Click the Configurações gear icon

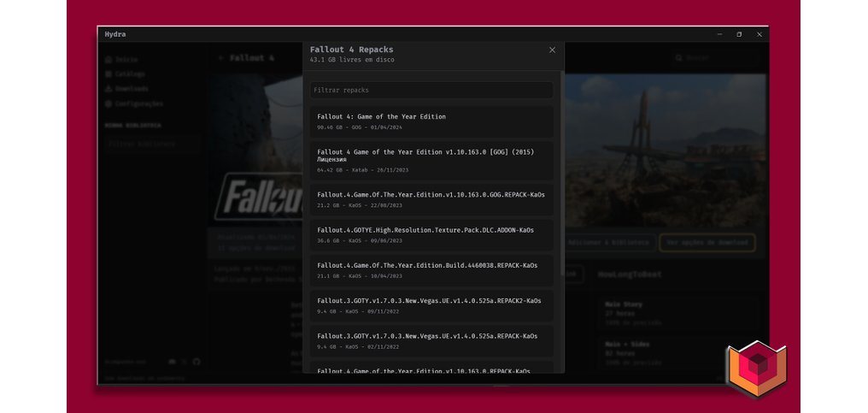(x=108, y=103)
